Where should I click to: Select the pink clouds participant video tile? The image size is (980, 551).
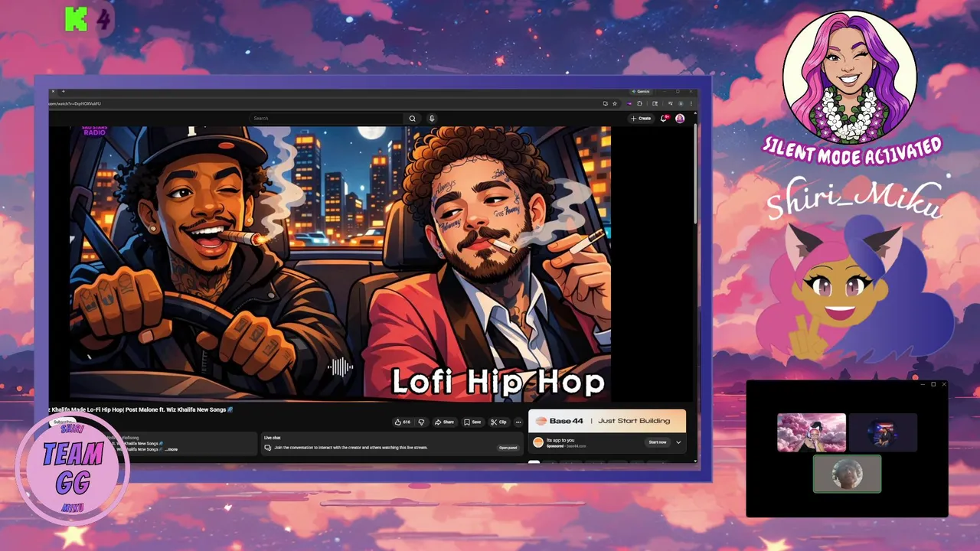click(812, 432)
